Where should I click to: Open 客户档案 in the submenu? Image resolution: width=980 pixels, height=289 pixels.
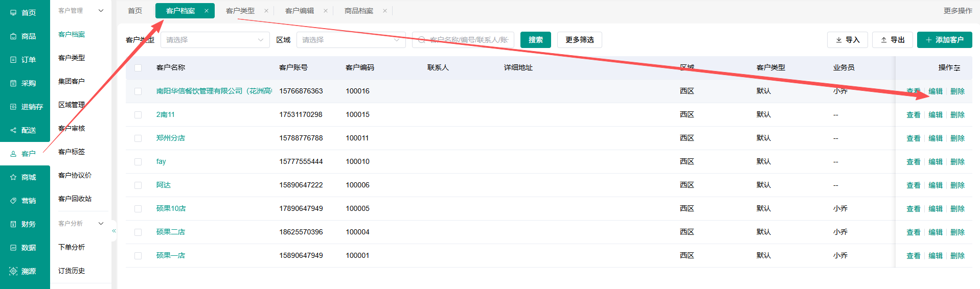coord(72,34)
